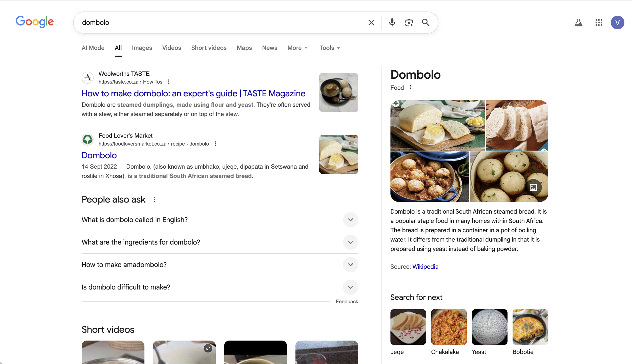Clear the search box with X

tap(371, 22)
